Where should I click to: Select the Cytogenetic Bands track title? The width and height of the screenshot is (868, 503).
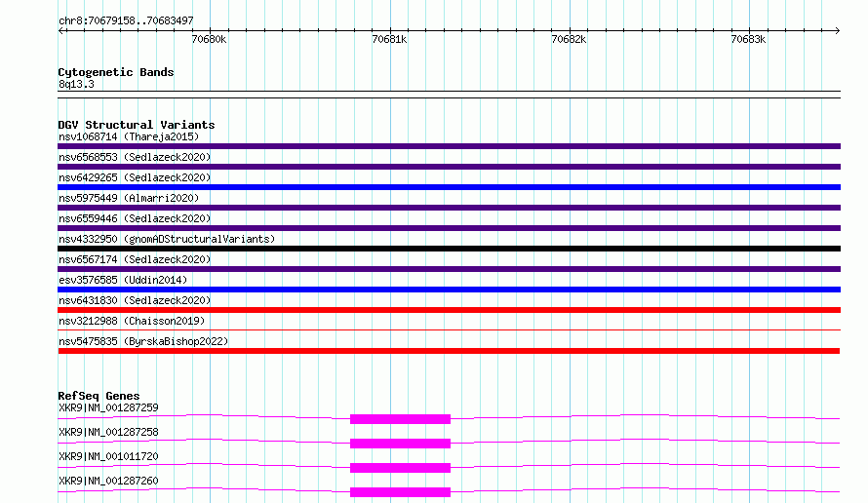(x=116, y=72)
